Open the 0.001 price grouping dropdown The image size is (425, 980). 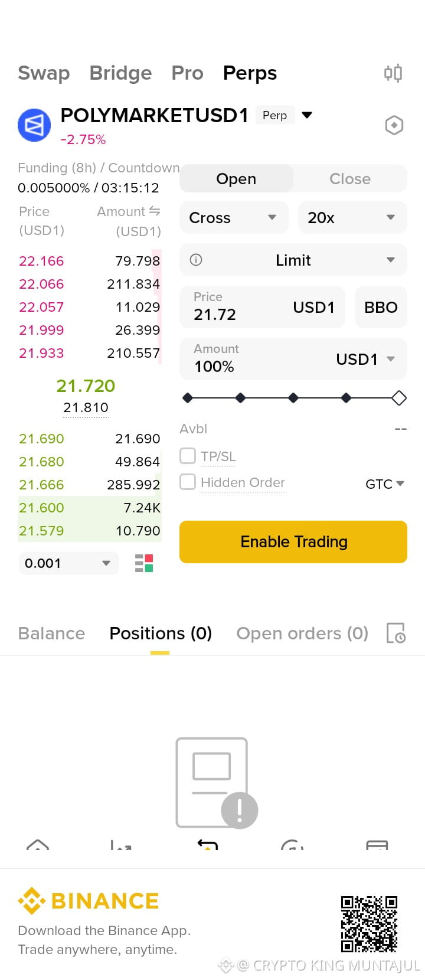coord(68,563)
